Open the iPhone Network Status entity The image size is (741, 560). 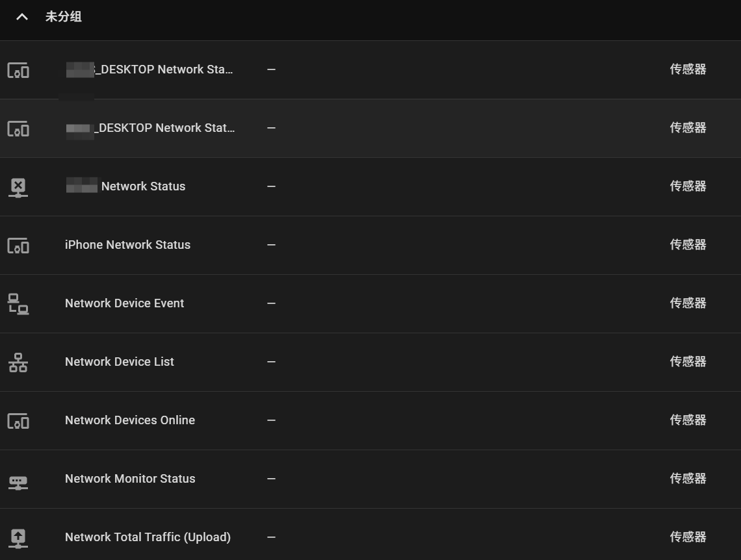click(127, 244)
